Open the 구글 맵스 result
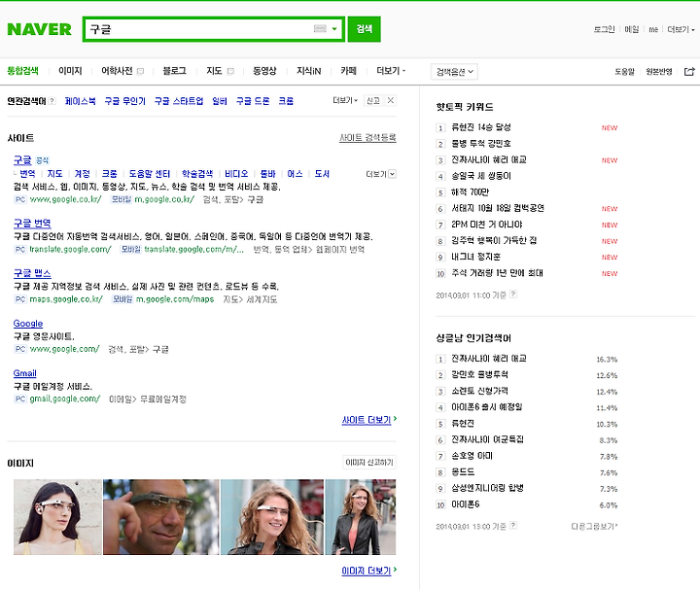 click(32, 273)
